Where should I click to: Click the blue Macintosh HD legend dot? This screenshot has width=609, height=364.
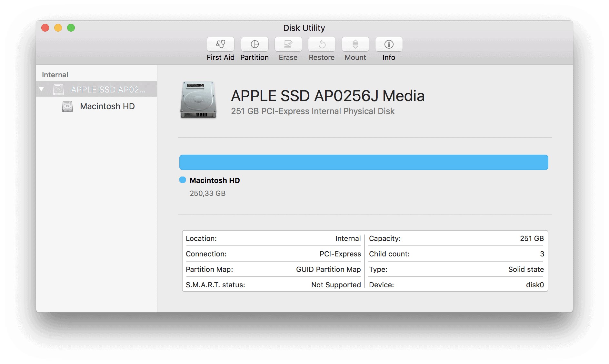[x=183, y=180]
